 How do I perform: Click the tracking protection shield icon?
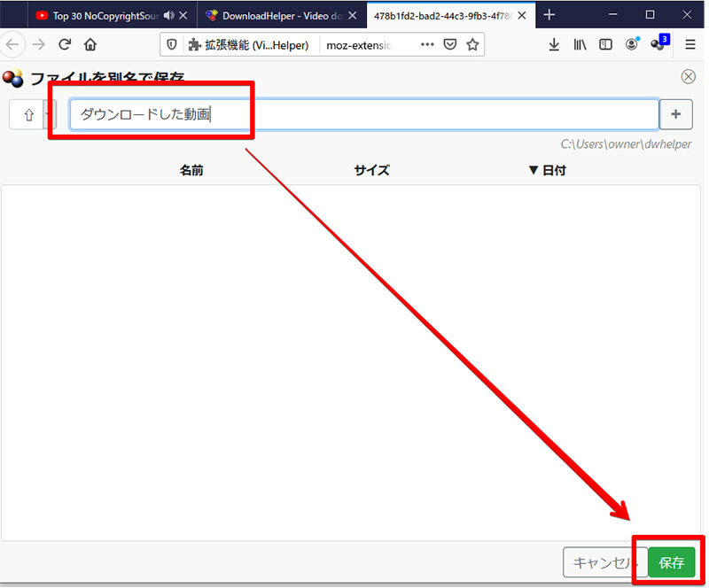pos(171,44)
